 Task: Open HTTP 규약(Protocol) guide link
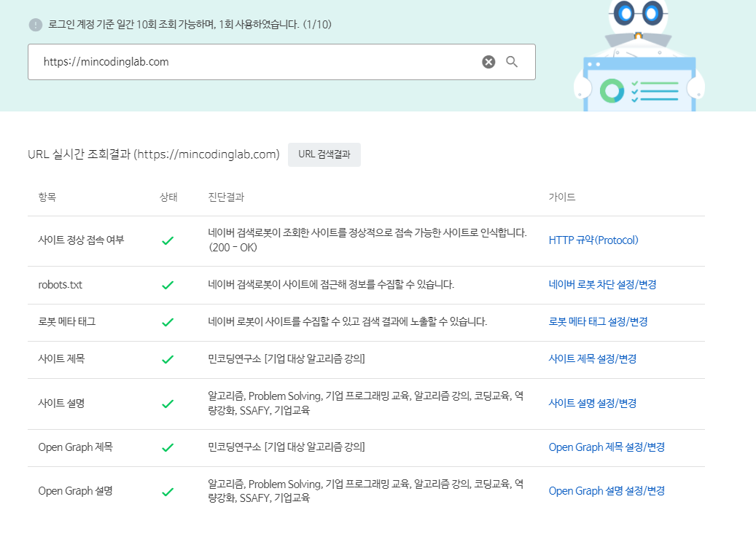(x=593, y=240)
